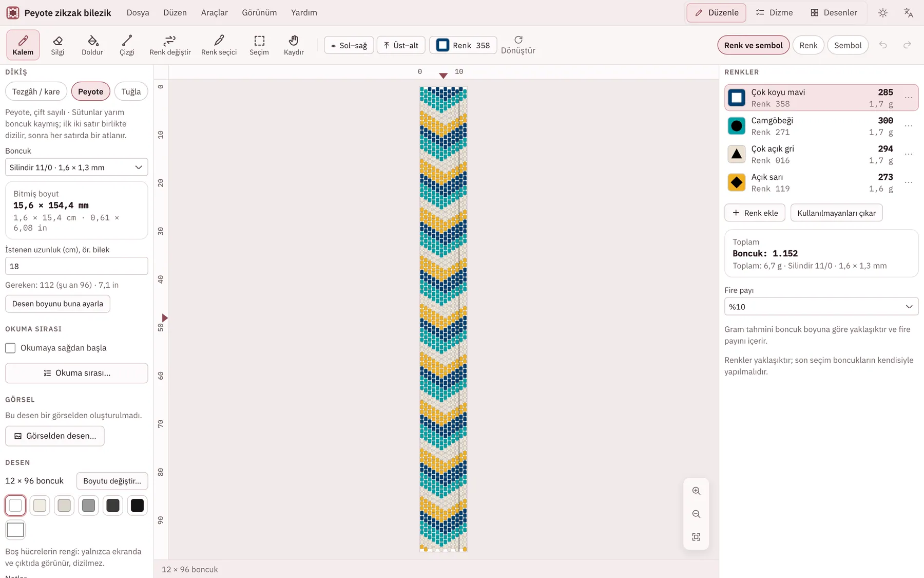Viewport: 924px width, 578px height.
Task: Select the Çizgi line tool
Action: tap(127, 45)
